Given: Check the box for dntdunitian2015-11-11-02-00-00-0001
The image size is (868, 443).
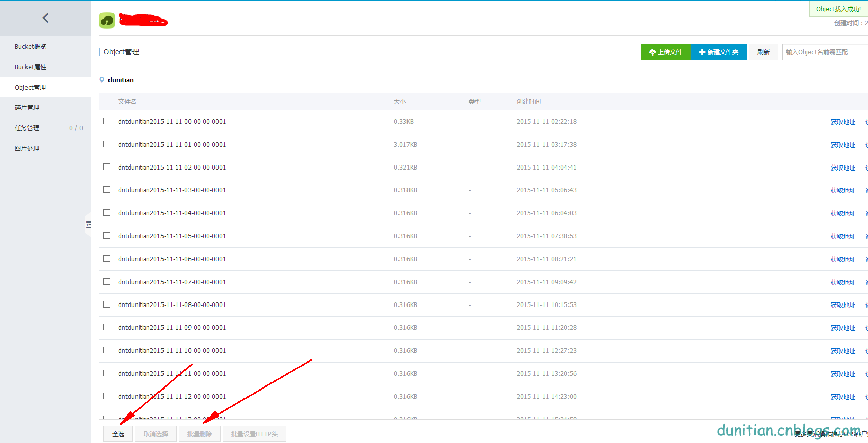Looking at the screenshot, I should (107, 167).
